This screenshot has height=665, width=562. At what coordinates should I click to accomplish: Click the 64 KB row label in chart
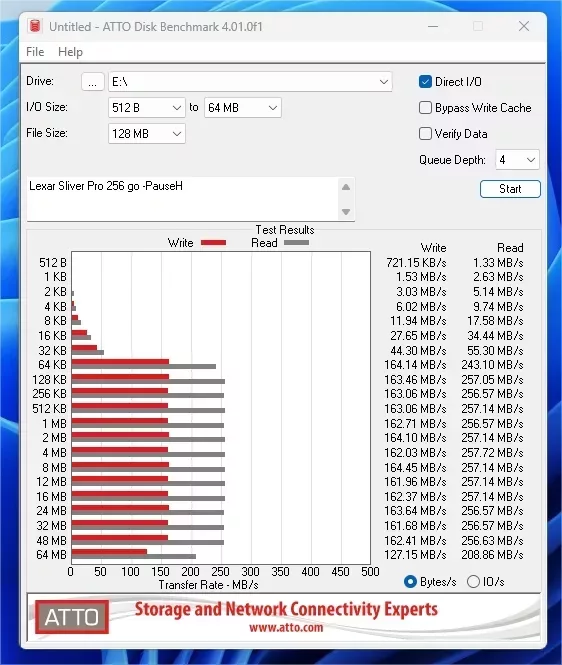(53, 365)
